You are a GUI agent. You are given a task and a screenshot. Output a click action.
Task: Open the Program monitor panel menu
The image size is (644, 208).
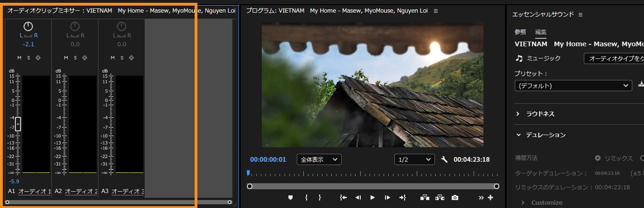click(436, 11)
